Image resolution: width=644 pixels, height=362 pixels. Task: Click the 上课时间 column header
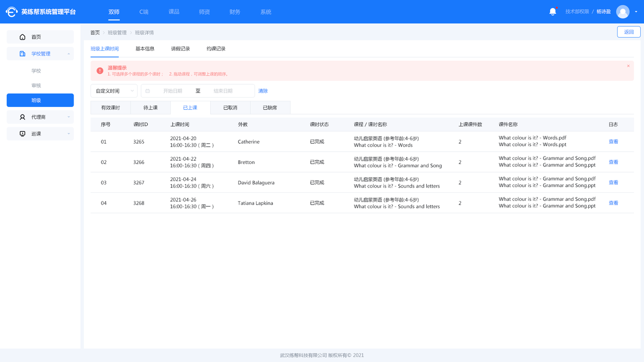pos(180,124)
